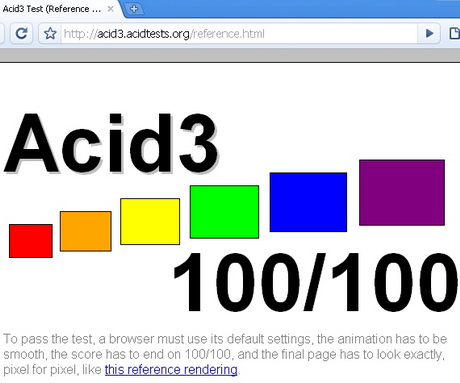This screenshot has height=383, width=460.
Task: Click the blue square
Action: [x=308, y=202]
